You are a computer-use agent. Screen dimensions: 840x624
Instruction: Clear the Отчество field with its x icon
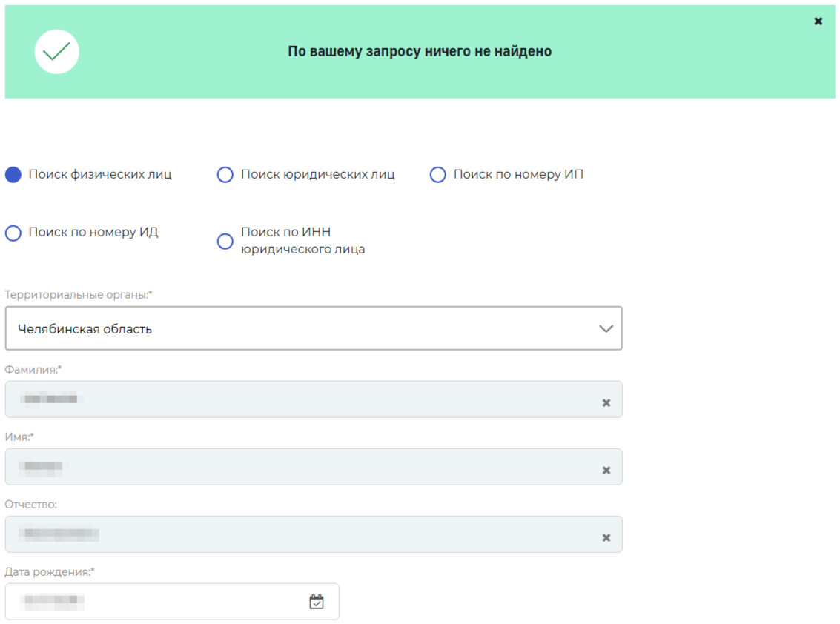[606, 538]
